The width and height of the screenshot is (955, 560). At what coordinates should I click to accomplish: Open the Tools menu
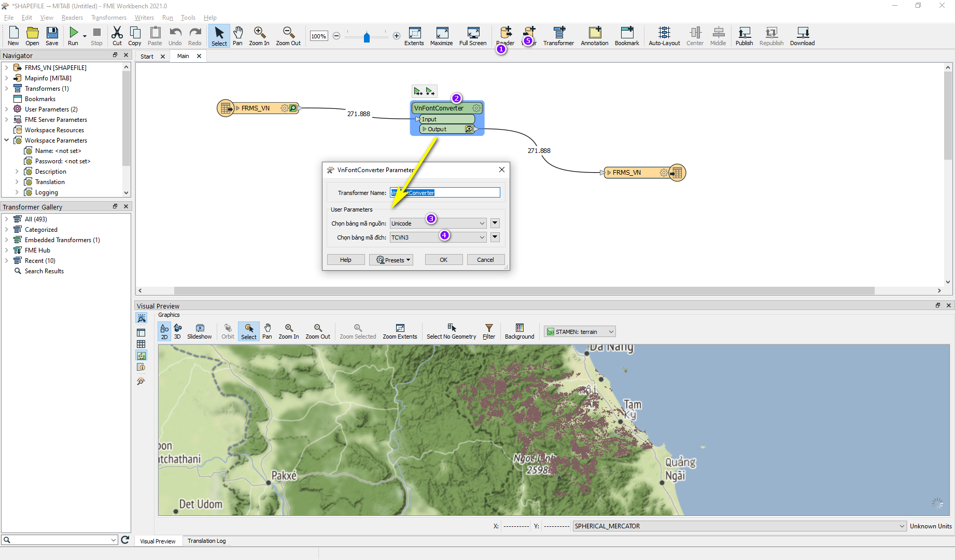pos(188,18)
